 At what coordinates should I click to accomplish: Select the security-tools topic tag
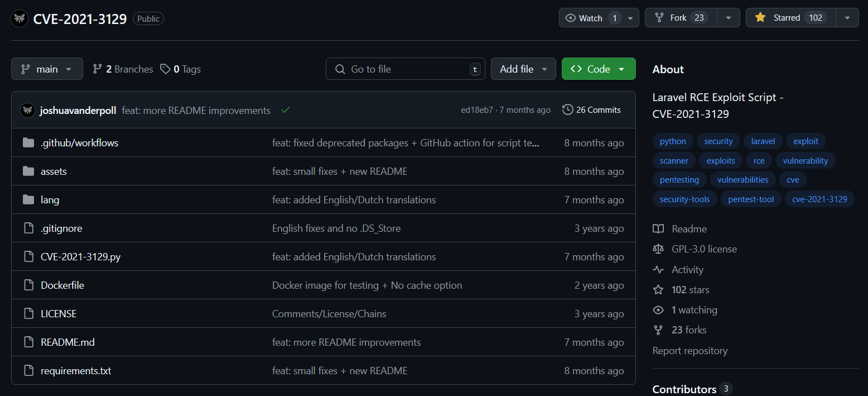point(685,199)
